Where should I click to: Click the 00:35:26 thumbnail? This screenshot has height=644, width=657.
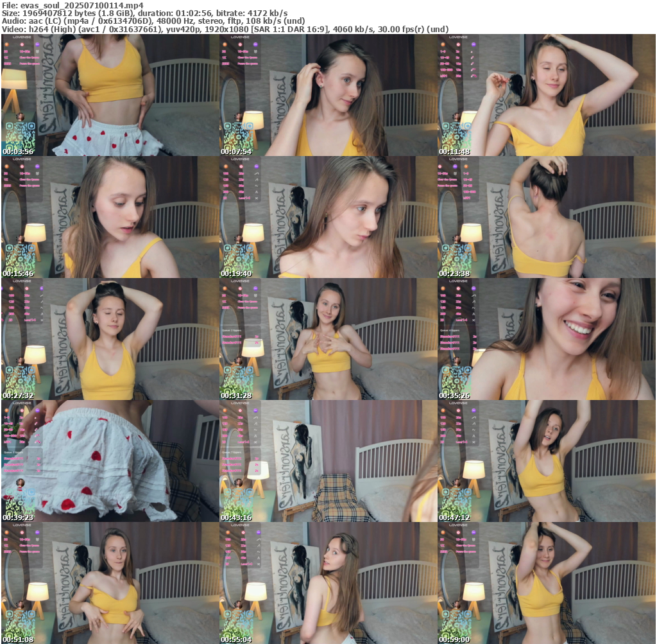546,339
